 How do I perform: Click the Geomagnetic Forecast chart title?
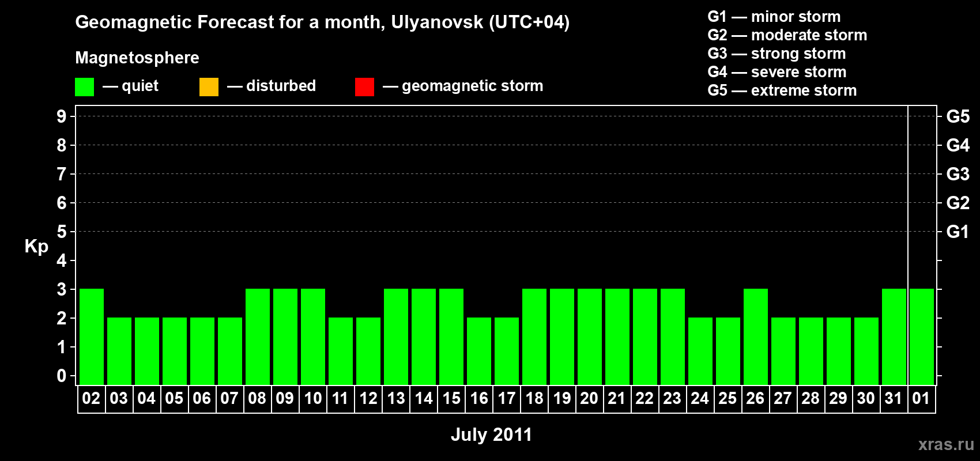[x=322, y=22]
